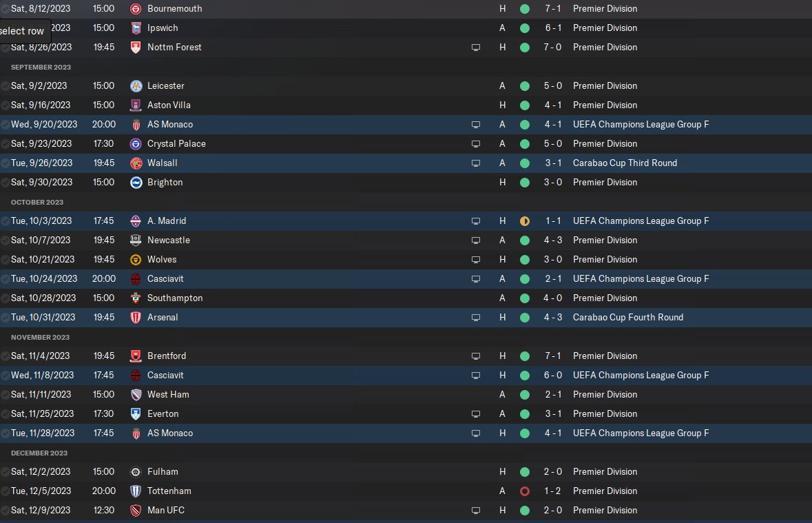Tick the select-row checkbox for Wed 9/20/2023
The image size is (812, 523).
[6, 125]
